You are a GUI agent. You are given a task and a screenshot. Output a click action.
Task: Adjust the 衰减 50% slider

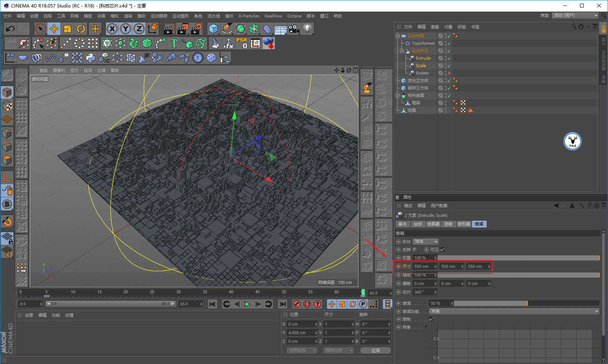526,303
